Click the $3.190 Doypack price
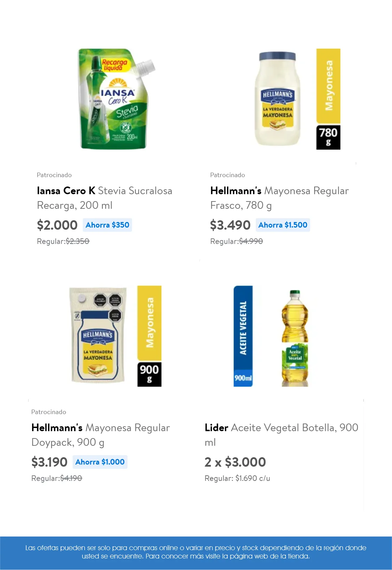This screenshot has width=392, height=570. [49, 462]
